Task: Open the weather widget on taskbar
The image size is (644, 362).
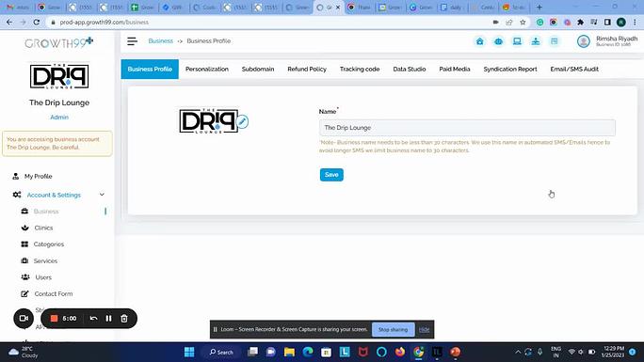Action: point(24,352)
